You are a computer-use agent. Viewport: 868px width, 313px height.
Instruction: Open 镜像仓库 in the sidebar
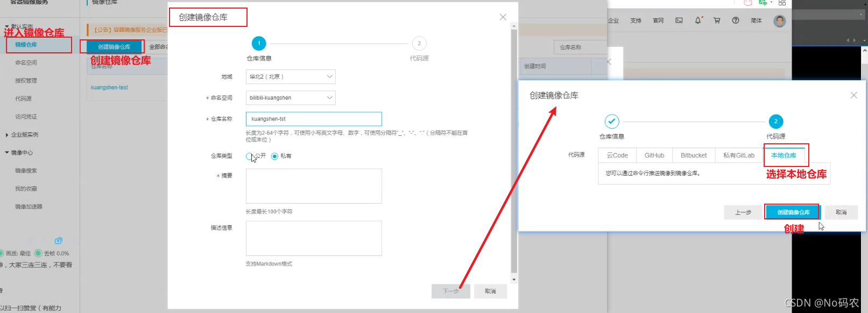click(26, 45)
